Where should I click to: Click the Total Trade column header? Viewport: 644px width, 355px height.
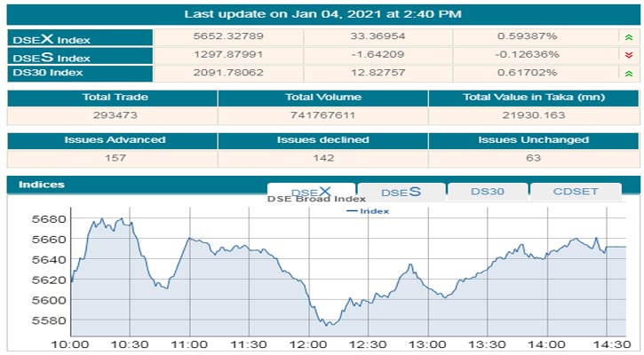[114, 97]
